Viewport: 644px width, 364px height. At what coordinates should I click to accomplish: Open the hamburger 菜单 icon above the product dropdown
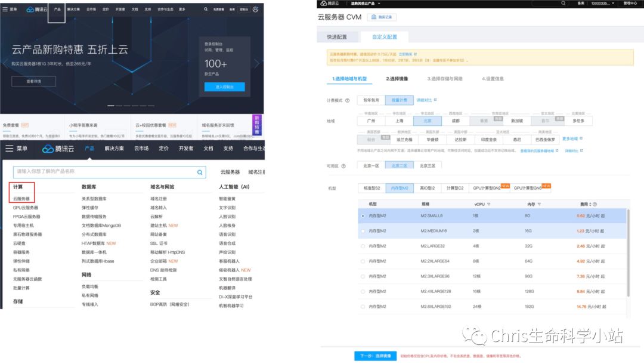click(9, 149)
